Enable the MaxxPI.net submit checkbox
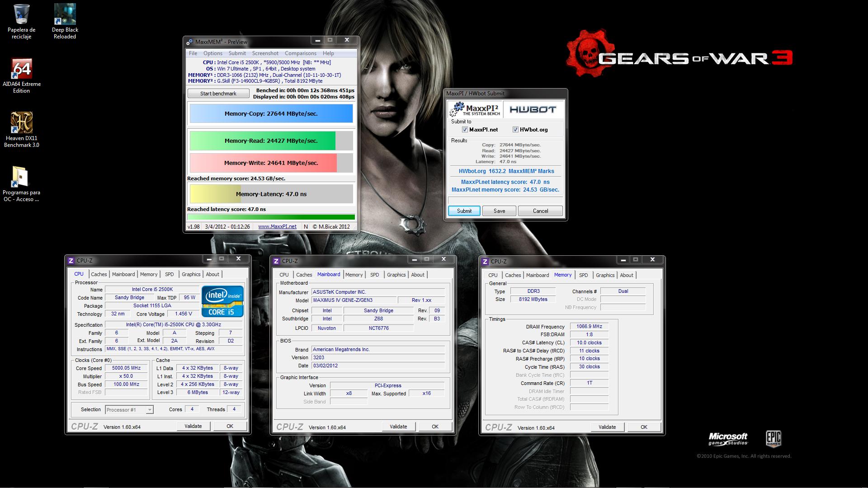The image size is (868, 488). pos(465,130)
